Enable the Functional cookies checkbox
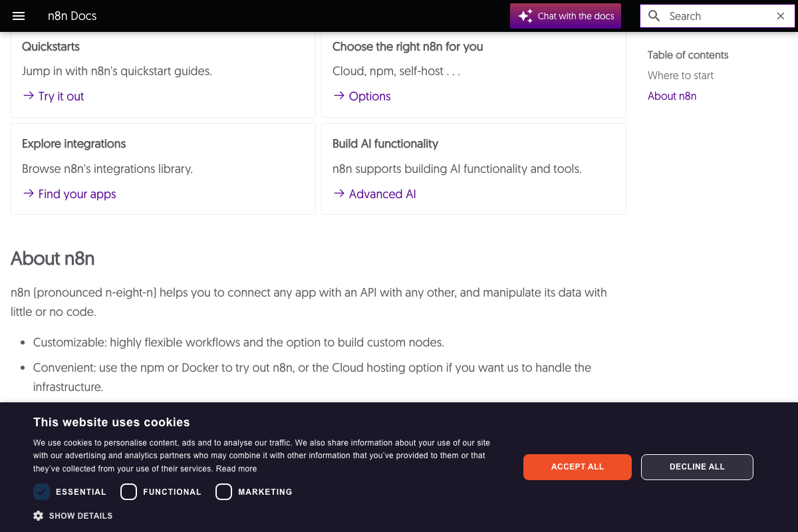 coord(128,491)
